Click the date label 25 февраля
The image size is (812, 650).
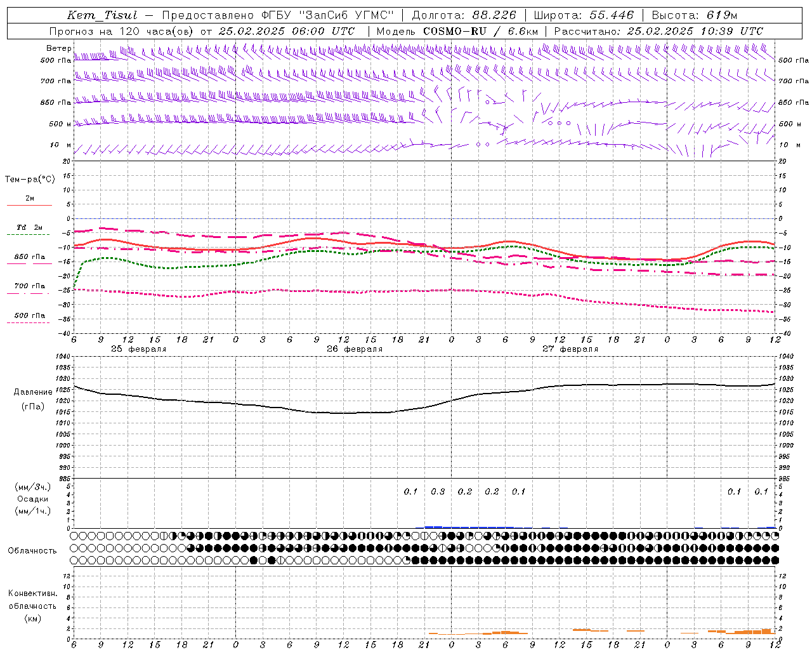tap(139, 349)
